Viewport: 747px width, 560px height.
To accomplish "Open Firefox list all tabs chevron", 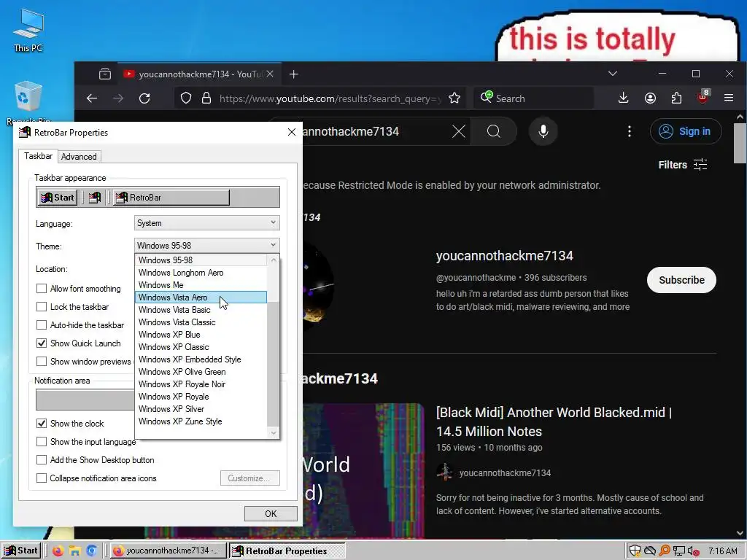I will tap(613, 74).
